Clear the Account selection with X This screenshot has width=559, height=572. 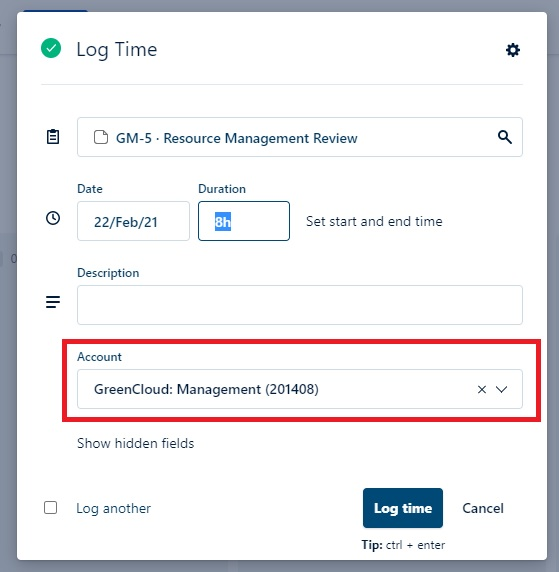pos(482,389)
